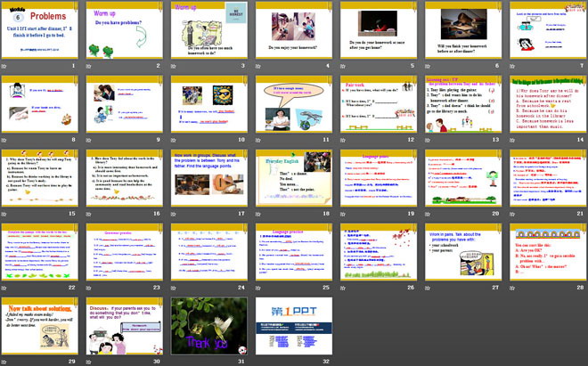Select slide 11 with the airplane picture
588x366 pixels.
pos(291,106)
